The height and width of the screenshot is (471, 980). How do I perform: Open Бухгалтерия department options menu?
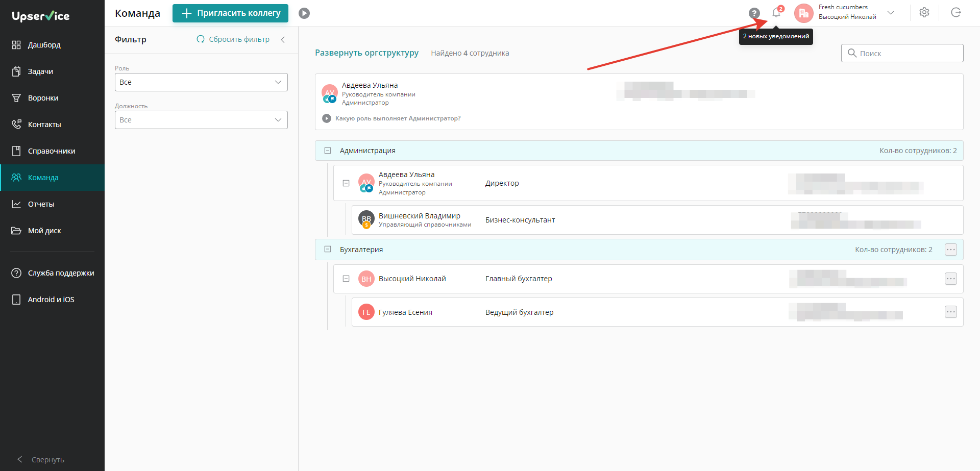(x=951, y=250)
